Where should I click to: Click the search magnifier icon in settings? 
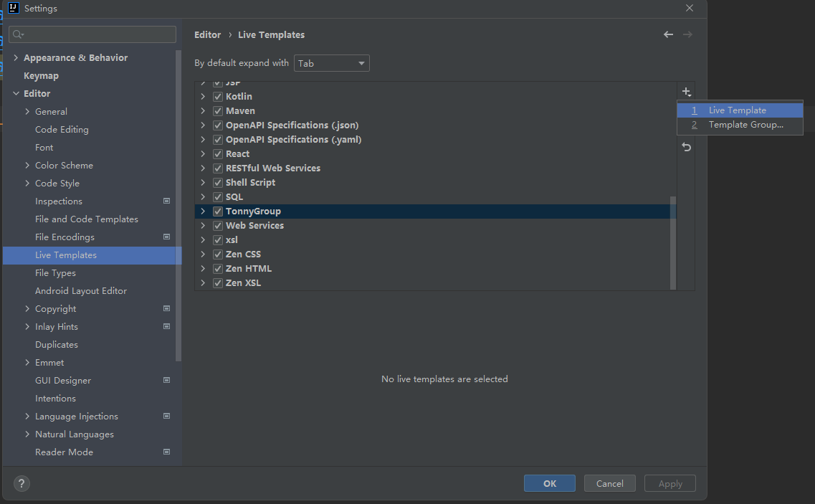(x=18, y=34)
